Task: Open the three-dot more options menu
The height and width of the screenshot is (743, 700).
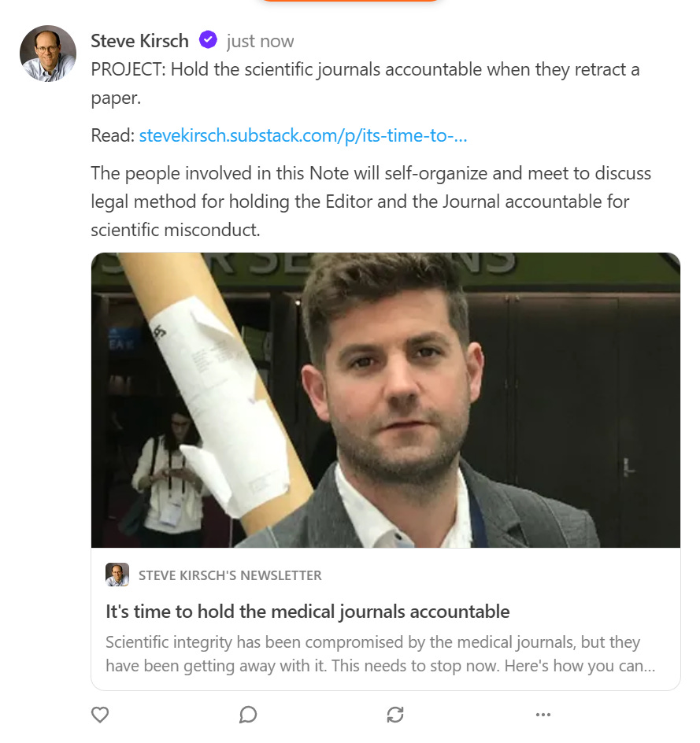Action: (x=543, y=715)
